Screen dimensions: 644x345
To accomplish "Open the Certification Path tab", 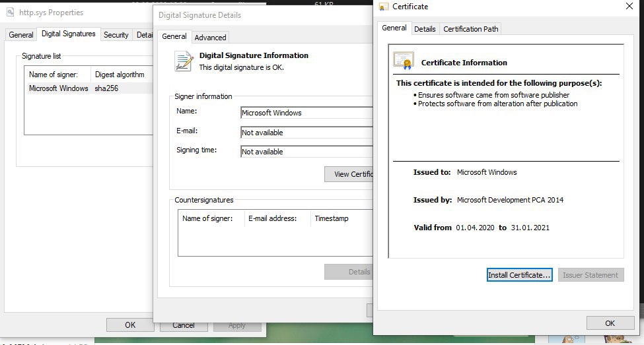I will tap(471, 29).
